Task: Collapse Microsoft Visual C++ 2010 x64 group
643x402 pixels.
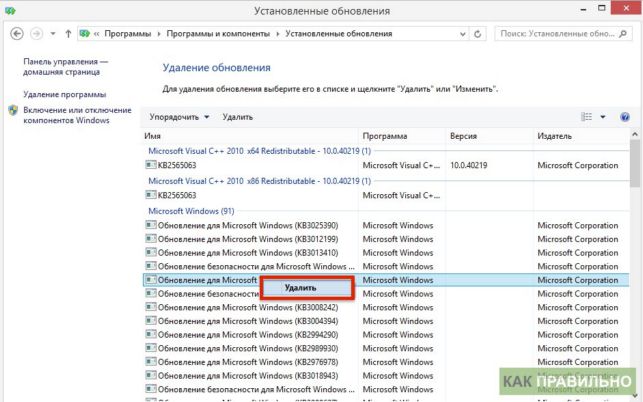Action: [x=259, y=151]
